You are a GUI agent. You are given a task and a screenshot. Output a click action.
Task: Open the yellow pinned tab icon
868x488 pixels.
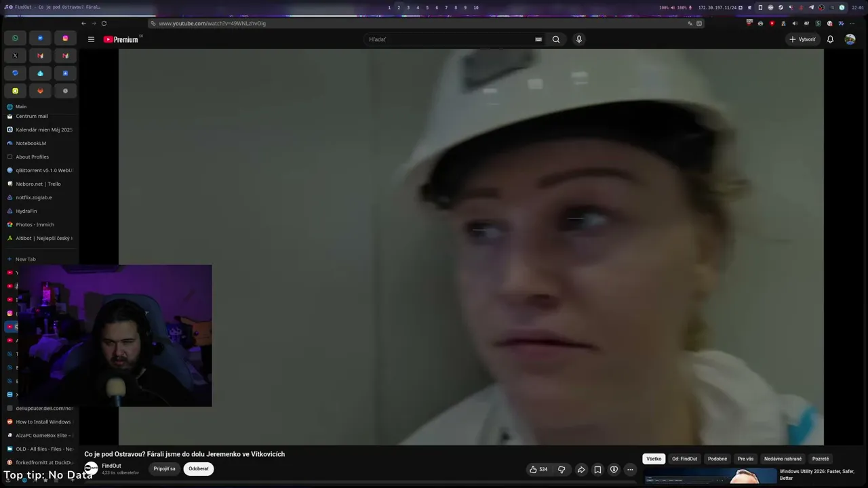click(x=15, y=91)
